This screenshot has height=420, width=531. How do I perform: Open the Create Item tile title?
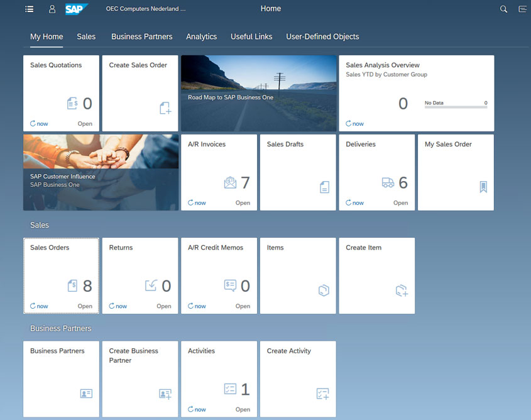[x=363, y=248]
